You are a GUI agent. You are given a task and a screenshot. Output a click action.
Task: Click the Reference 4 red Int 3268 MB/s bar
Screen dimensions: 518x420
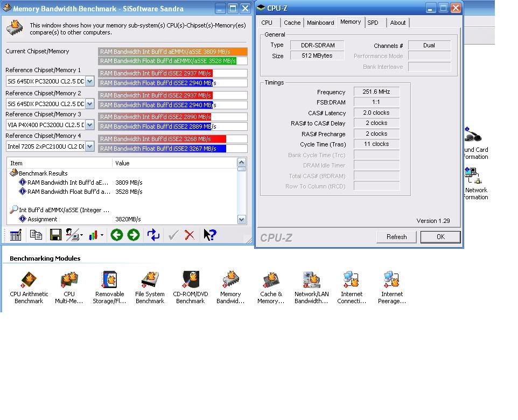(162, 139)
